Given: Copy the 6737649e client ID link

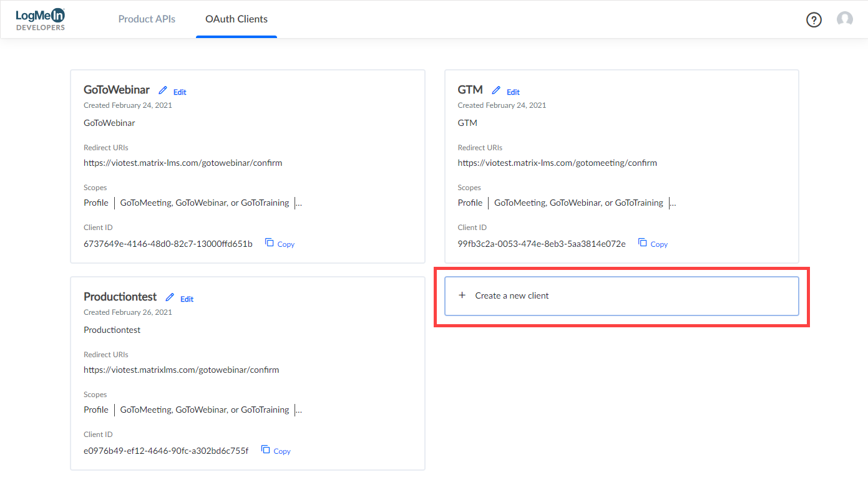Looking at the screenshot, I should (286, 244).
